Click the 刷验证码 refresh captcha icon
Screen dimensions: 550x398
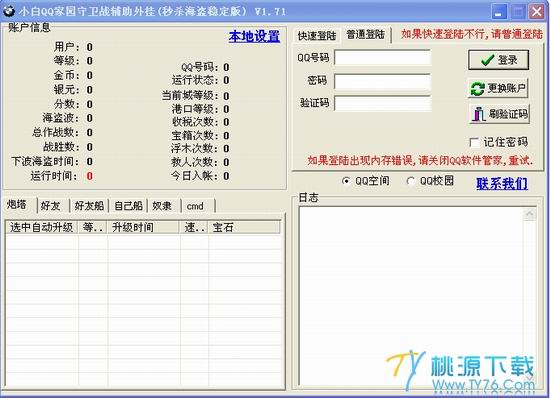click(479, 114)
